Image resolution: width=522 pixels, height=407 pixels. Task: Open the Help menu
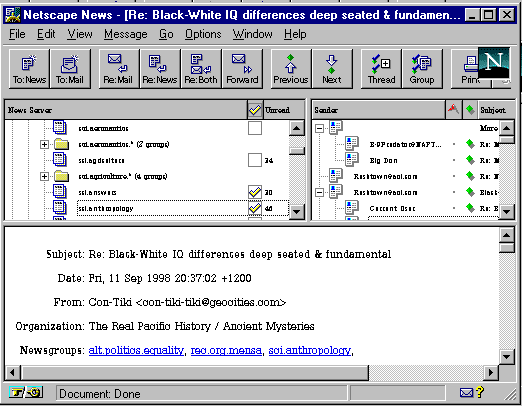click(x=295, y=34)
